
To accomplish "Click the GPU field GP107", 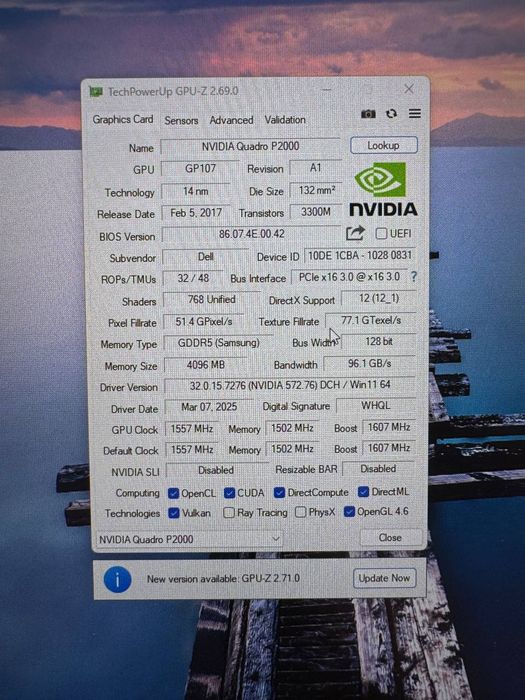I will [200, 169].
